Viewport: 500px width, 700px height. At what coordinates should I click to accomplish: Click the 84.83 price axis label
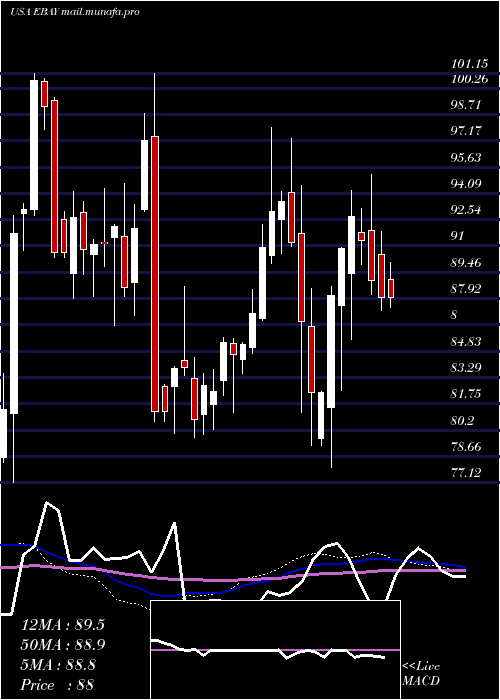click(x=466, y=342)
